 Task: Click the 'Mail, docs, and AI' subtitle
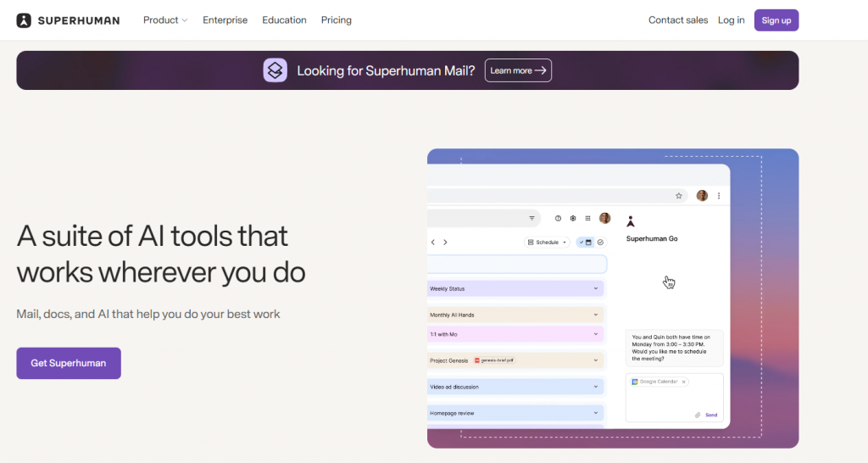[x=148, y=314]
